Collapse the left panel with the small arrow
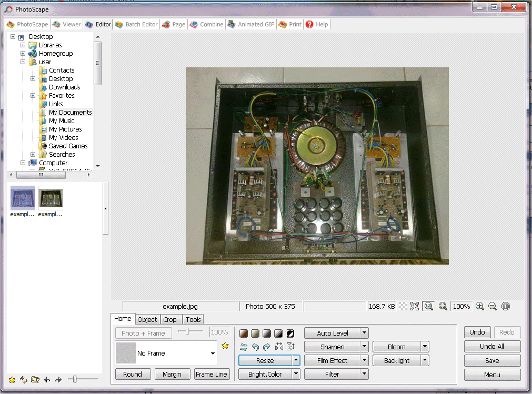The image size is (532, 394). pos(106,208)
